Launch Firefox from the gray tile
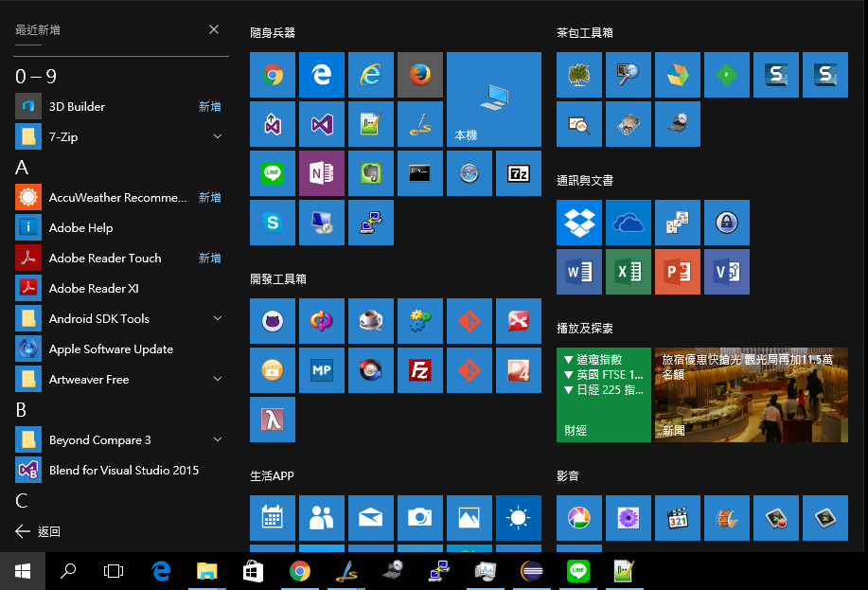The height and width of the screenshot is (590, 868). click(x=420, y=75)
